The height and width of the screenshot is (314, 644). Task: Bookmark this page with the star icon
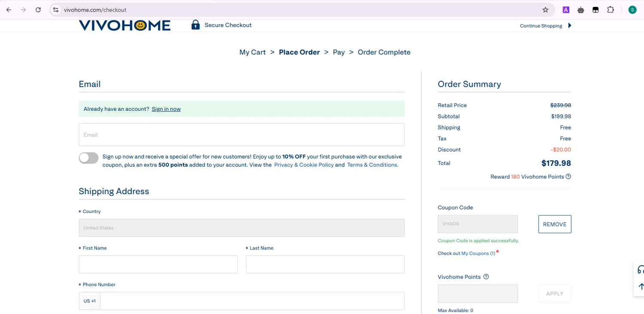pyautogui.click(x=546, y=10)
